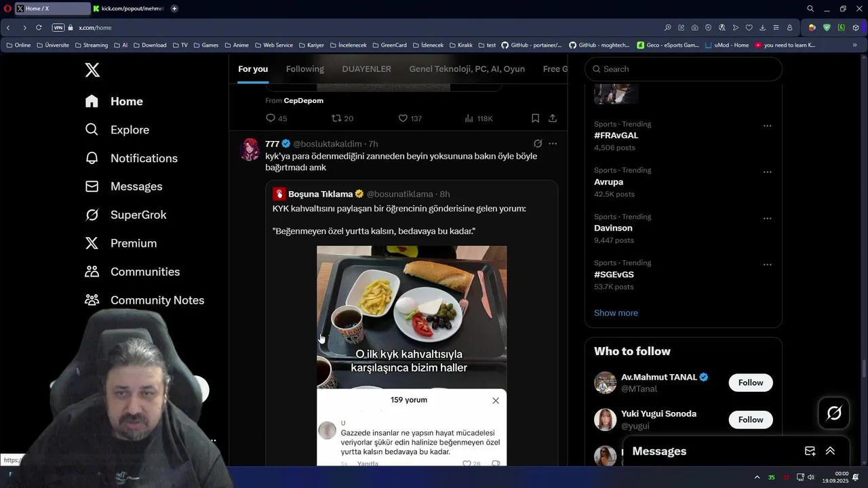Open the Opera menu icon
Image resolution: width=868 pixels, height=488 pixels.
[7, 9]
